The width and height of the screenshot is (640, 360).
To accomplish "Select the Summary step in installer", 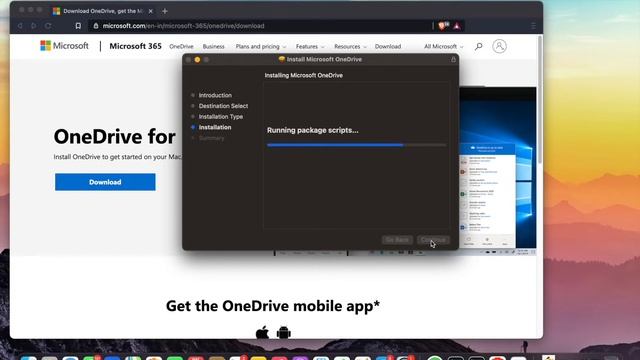I will 211,138.
